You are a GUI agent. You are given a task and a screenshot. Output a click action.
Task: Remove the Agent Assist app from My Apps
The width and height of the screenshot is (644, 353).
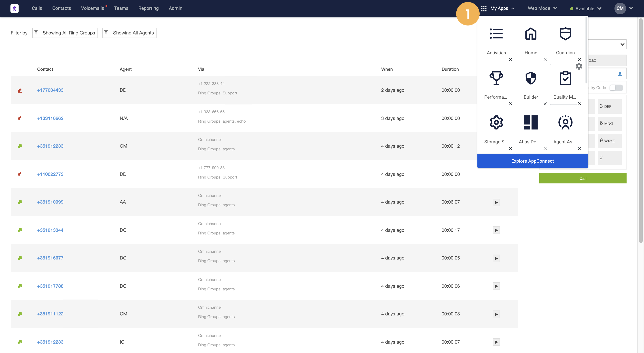click(580, 148)
